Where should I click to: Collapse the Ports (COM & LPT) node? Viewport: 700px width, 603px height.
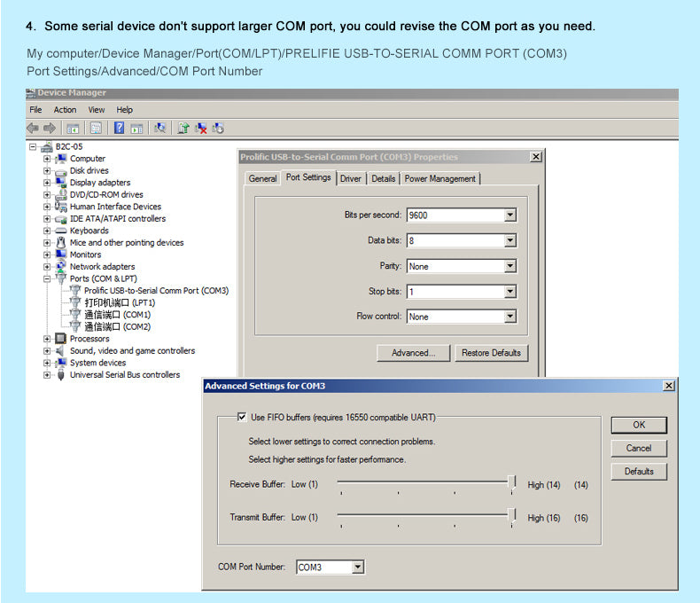coord(47,278)
